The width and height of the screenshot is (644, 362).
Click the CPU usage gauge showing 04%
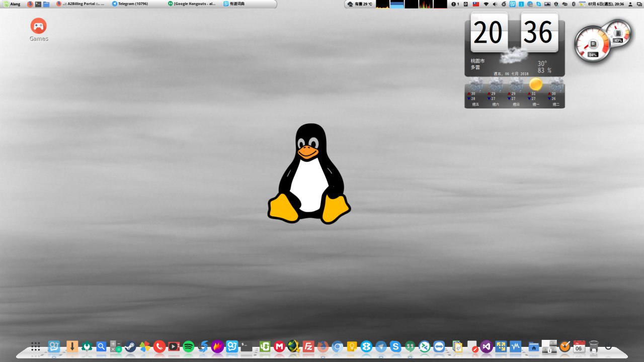[593, 45]
